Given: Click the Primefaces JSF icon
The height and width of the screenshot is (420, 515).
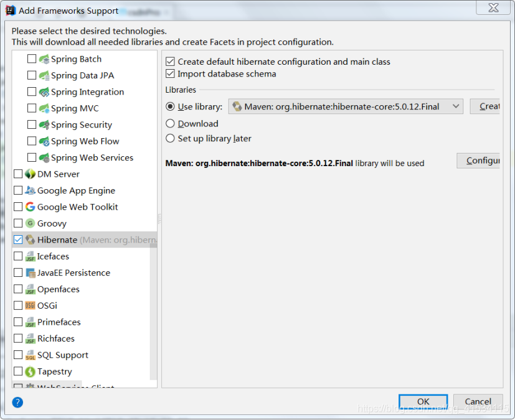Looking at the screenshot, I should [x=31, y=322].
